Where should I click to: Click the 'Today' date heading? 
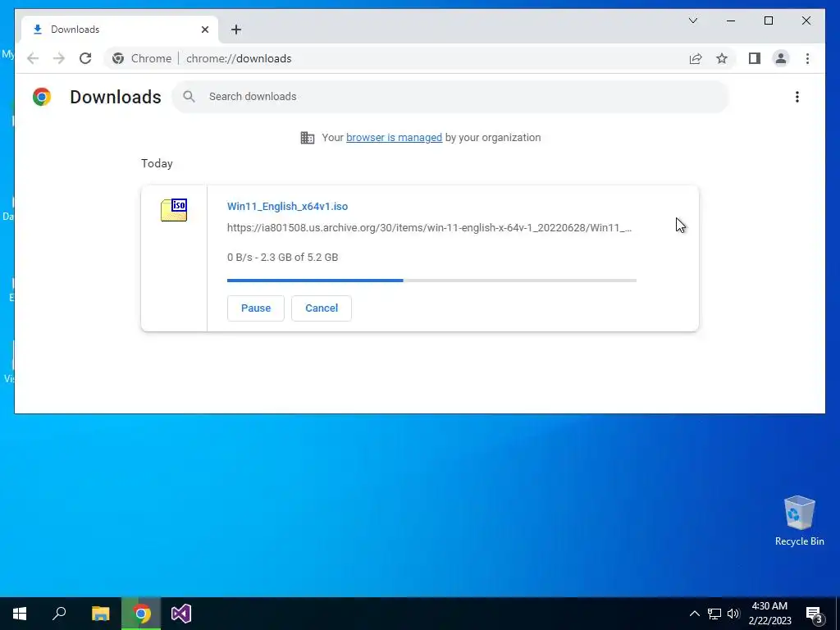(x=157, y=163)
